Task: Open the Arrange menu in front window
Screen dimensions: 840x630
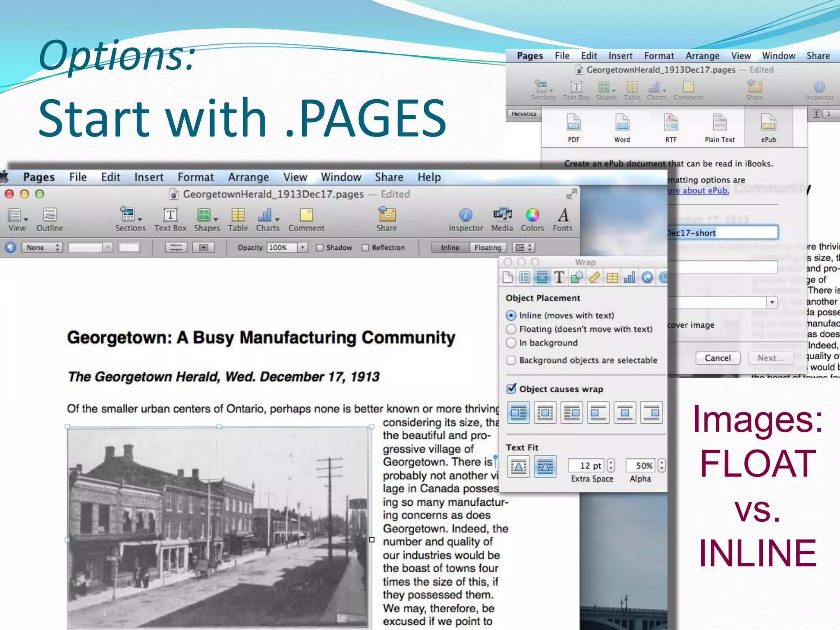Action: [249, 177]
